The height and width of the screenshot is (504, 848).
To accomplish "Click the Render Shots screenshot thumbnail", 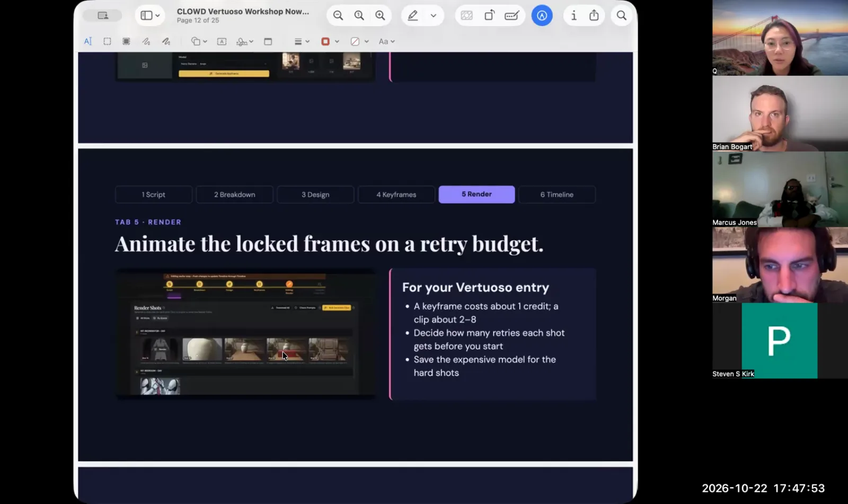I will tap(245, 334).
